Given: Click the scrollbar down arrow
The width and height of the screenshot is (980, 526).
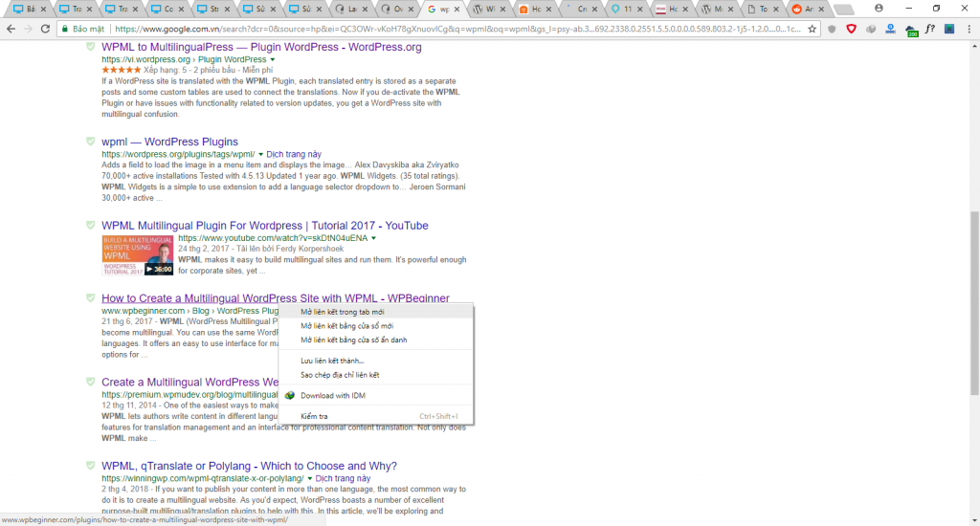Looking at the screenshot, I should [973, 520].
